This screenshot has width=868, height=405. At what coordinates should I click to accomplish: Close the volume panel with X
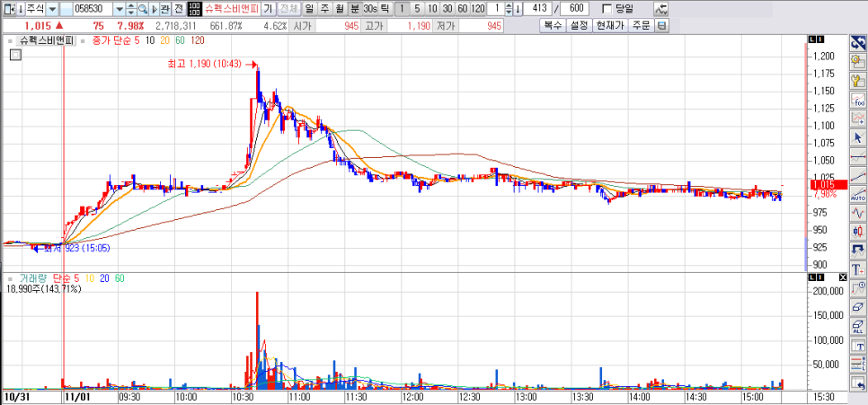coord(843,277)
